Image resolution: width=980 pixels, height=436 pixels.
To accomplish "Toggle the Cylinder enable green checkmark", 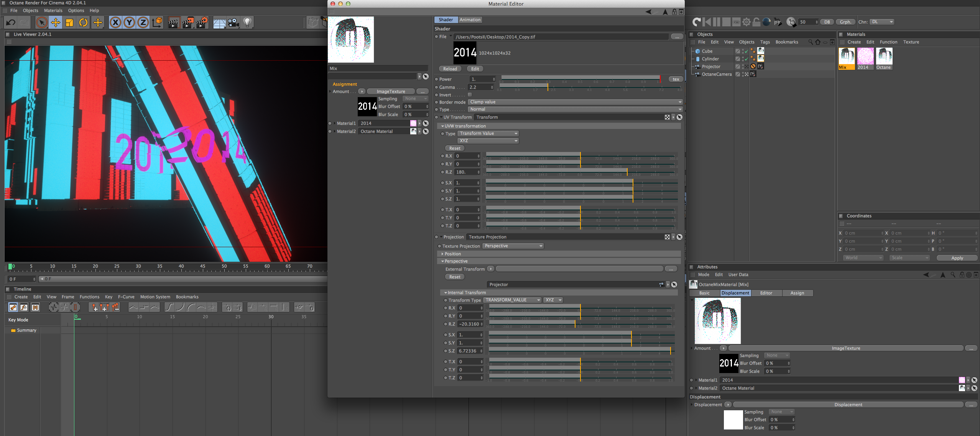I will 746,59.
